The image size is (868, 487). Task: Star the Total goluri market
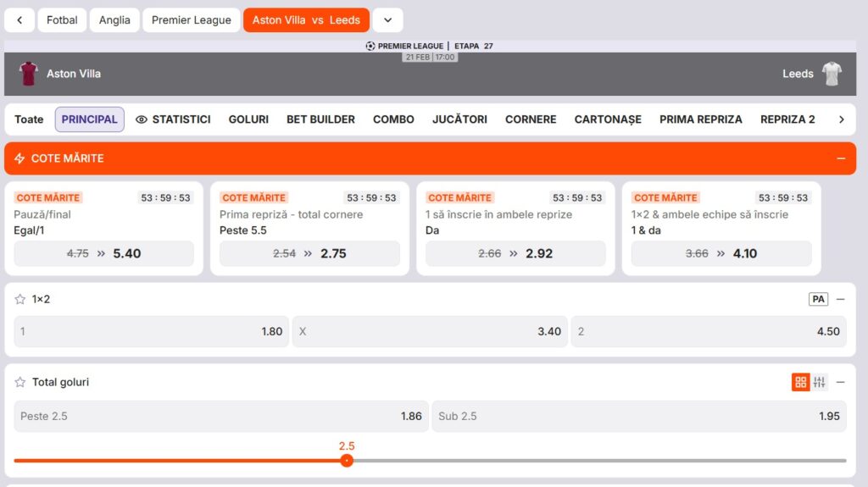(20, 382)
